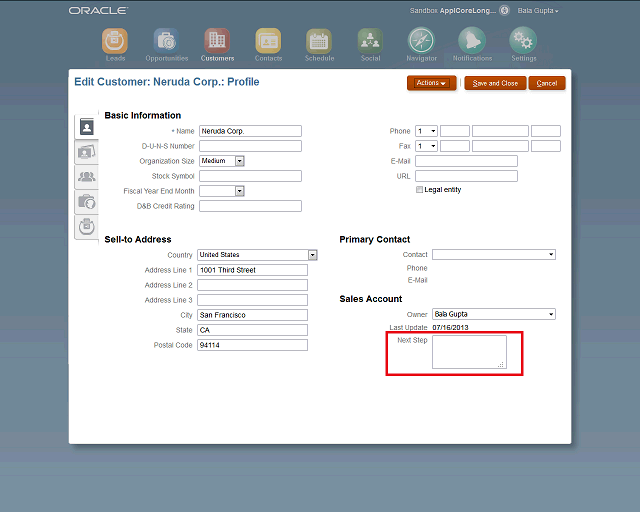640x512 pixels.
Task: Click the Last Update date 07/16/2013
Action: coord(450,327)
